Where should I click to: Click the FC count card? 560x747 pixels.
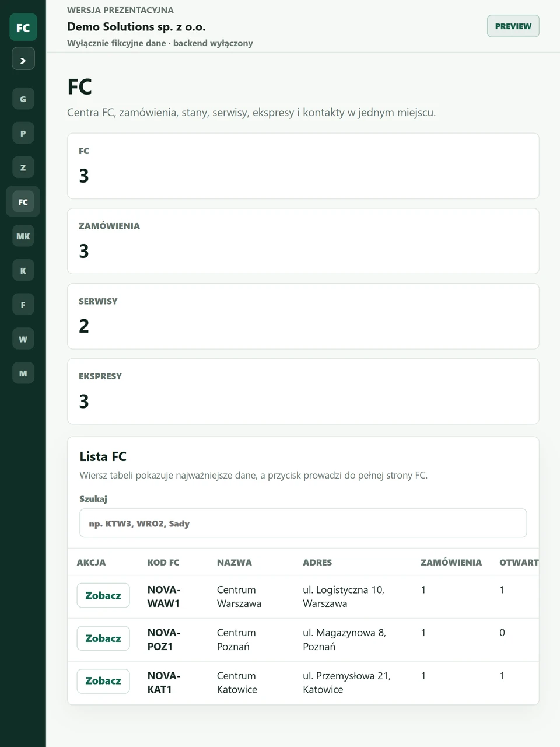click(303, 166)
